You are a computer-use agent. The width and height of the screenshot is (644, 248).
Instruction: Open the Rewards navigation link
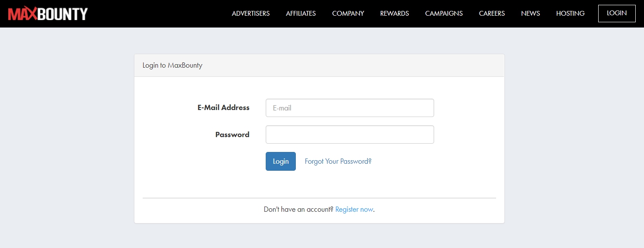394,14
